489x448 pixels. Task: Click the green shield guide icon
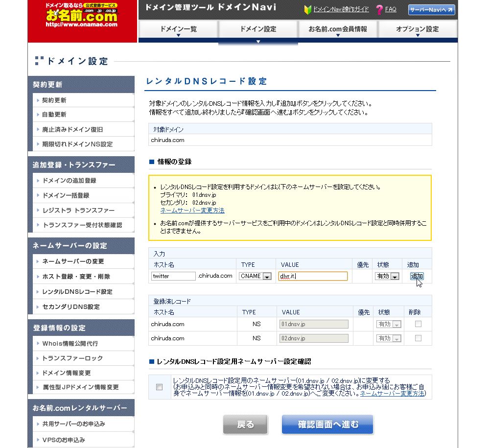(308, 10)
